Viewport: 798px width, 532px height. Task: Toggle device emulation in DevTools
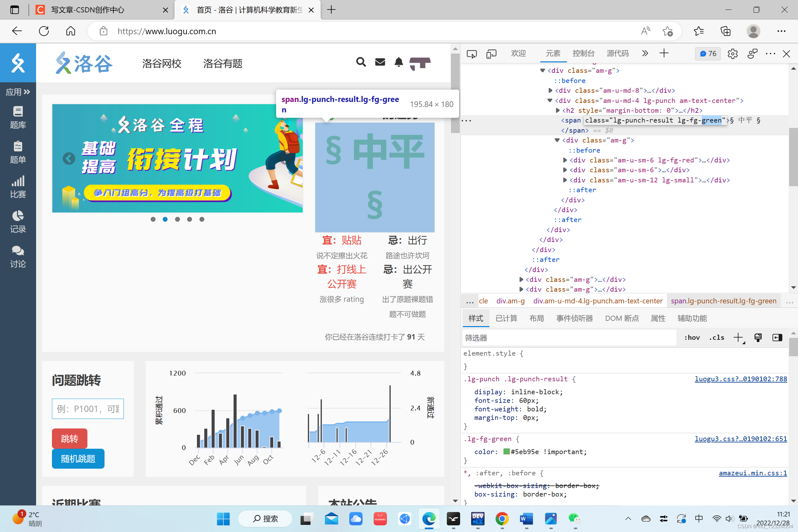491,54
